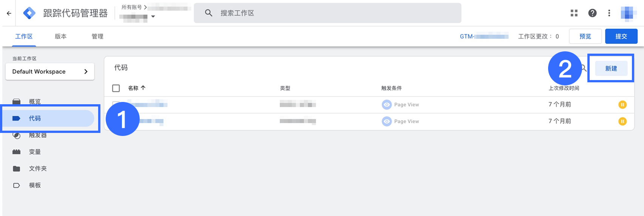Click the paused status icon on first tag

click(622, 105)
